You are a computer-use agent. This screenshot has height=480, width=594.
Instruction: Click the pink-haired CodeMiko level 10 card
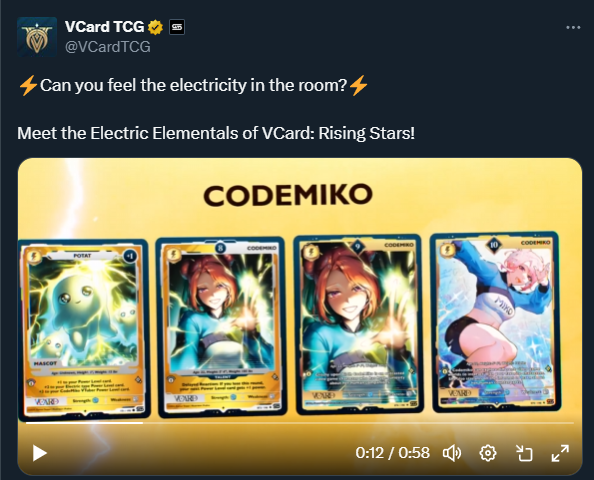496,322
